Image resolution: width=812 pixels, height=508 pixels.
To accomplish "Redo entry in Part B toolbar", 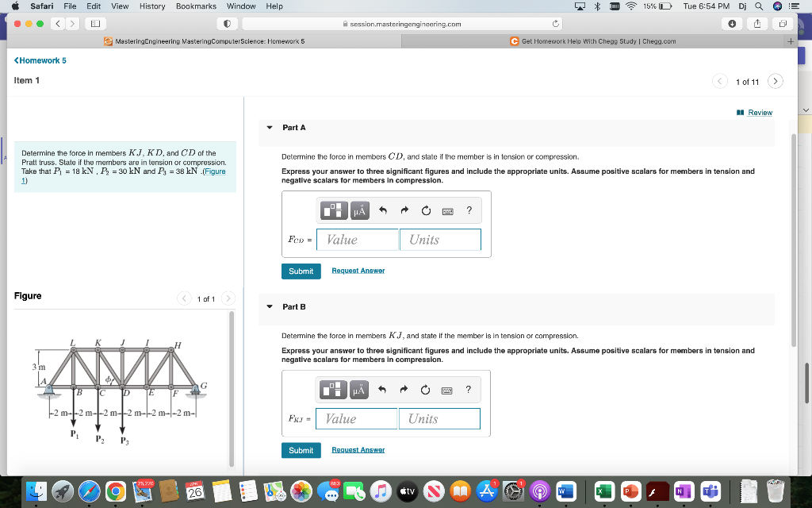I will 404,390.
